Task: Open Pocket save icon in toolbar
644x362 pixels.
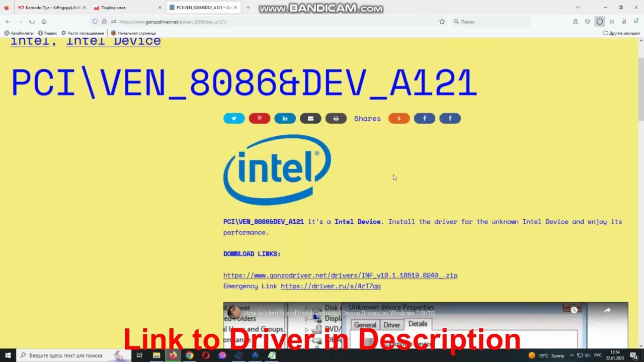Action: pos(587,22)
